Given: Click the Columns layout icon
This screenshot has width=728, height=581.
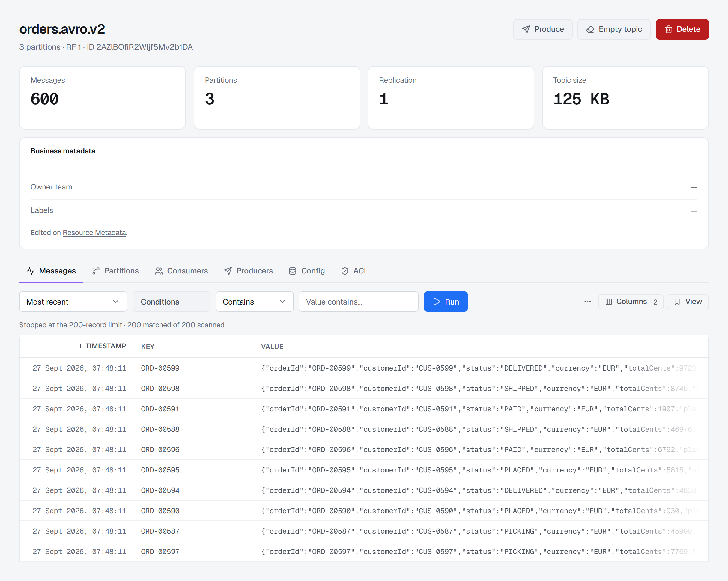Looking at the screenshot, I should coord(608,302).
